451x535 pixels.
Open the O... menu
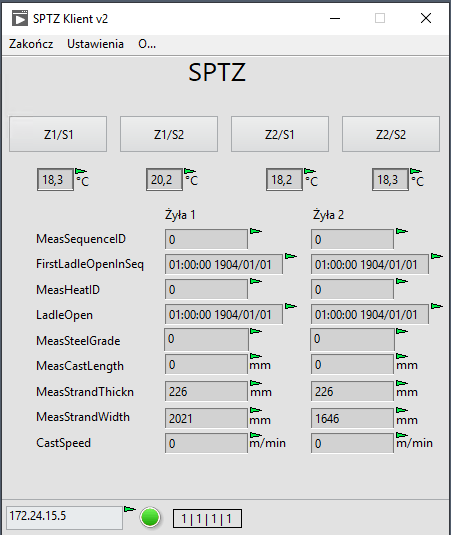(x=147, y=44)
